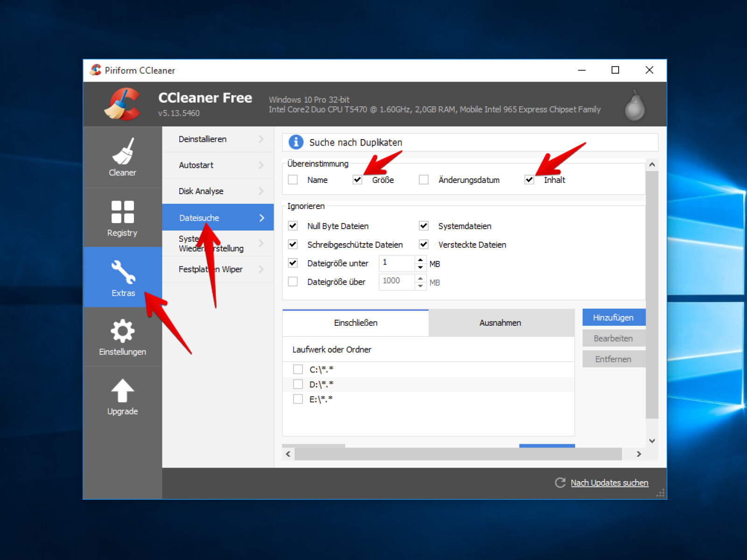This screenshot has height=560, width=747.
Task: Maximize the CCleaner window
Action: click(615, 70)
